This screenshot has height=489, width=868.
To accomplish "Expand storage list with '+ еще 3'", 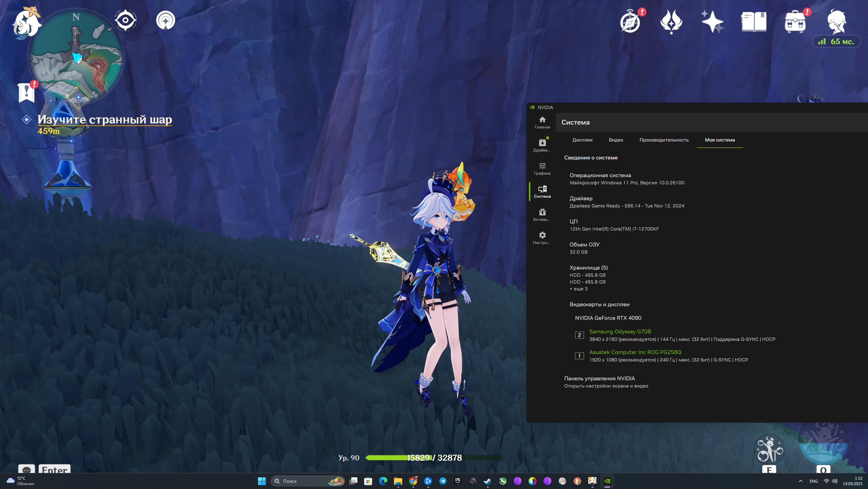I will [578, 289].
